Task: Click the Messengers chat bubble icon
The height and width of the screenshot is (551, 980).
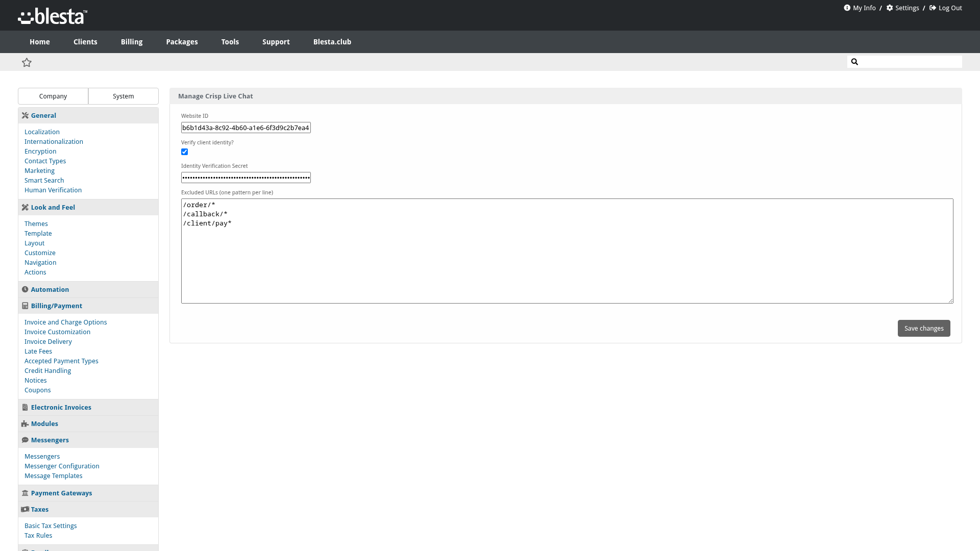Action: coord(25,440)
